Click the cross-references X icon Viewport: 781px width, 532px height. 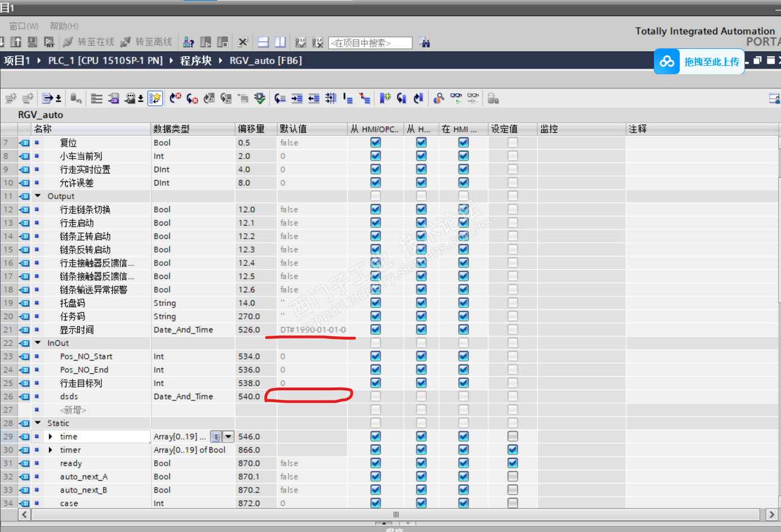[243, 42]
